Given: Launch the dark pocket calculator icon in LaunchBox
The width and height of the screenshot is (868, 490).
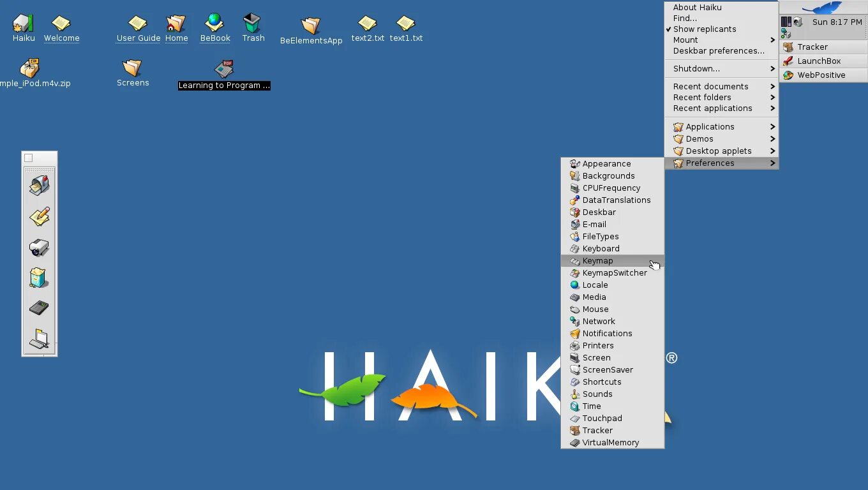Looking at the screenshot, I should [39, 308].
